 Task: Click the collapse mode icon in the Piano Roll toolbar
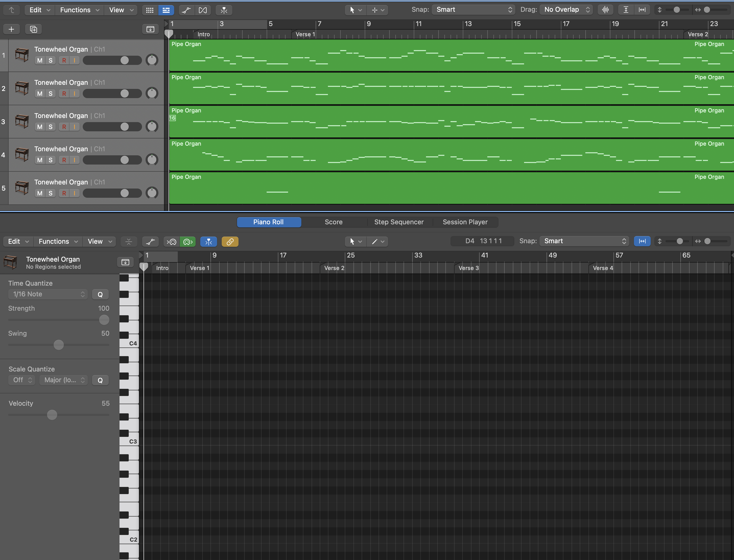[x=129, y=241]
